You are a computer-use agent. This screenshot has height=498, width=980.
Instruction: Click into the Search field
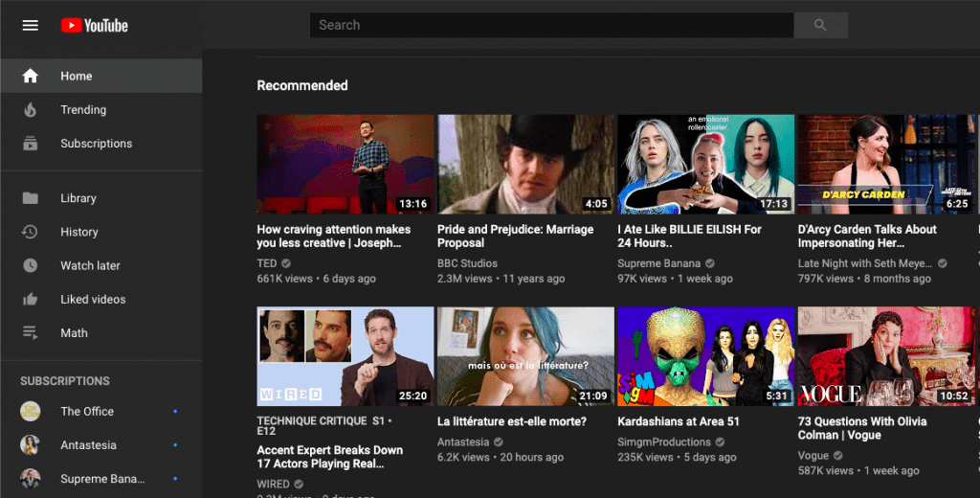pyautogui.click(x=550, y=26)
